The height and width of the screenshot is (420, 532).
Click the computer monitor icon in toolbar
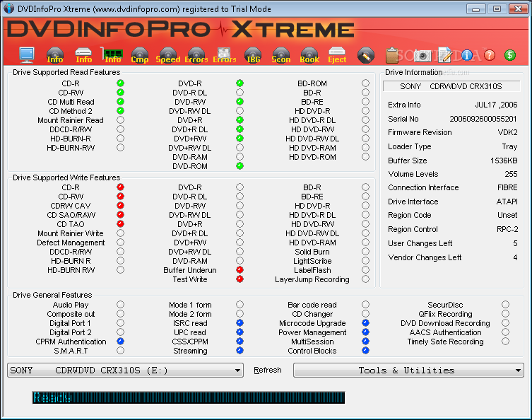click(27, 55)
